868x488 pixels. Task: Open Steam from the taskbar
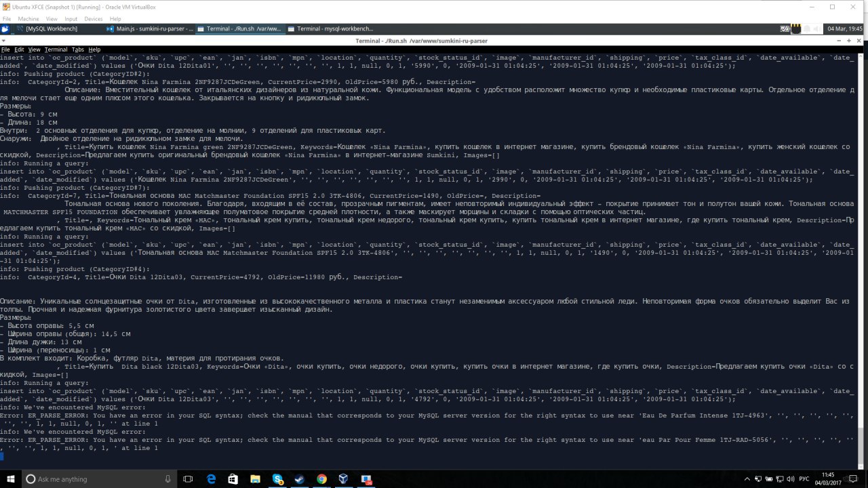click(x=300, y=479)
